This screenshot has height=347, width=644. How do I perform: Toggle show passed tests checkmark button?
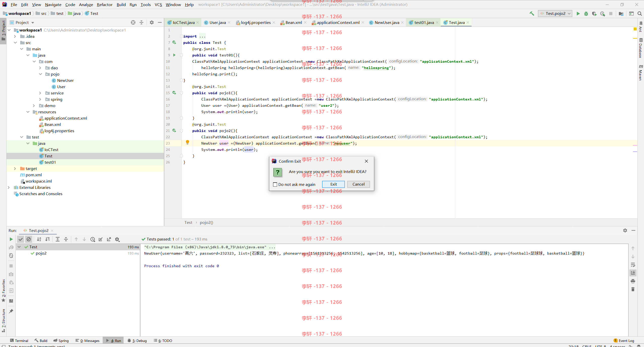[x=21, y=239]
